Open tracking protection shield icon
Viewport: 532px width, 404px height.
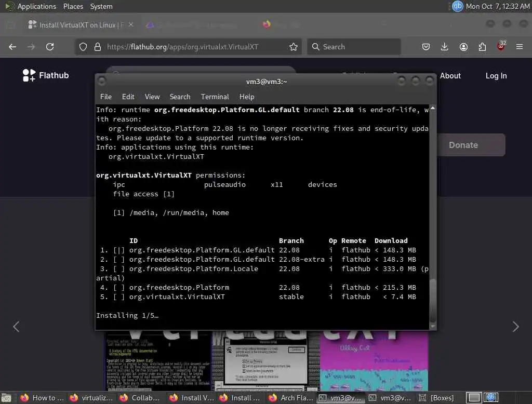[83, 47]
